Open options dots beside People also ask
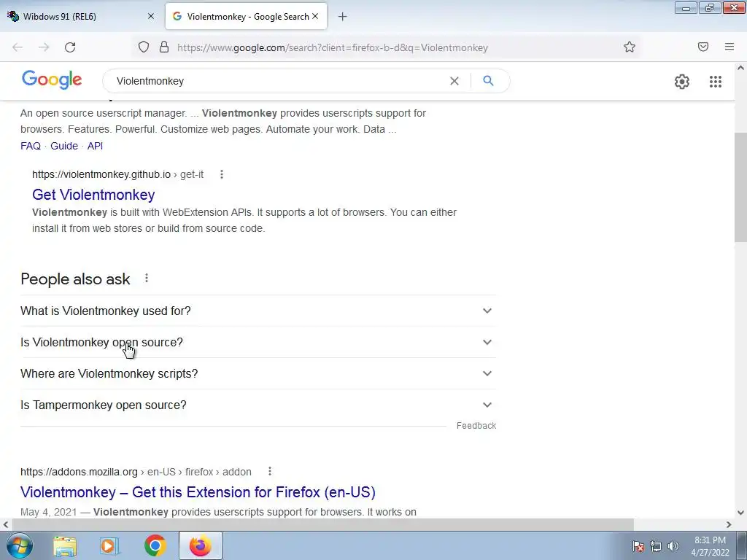Image resolution: width=747 pixels, height=560 pixels. coord(147,278)
